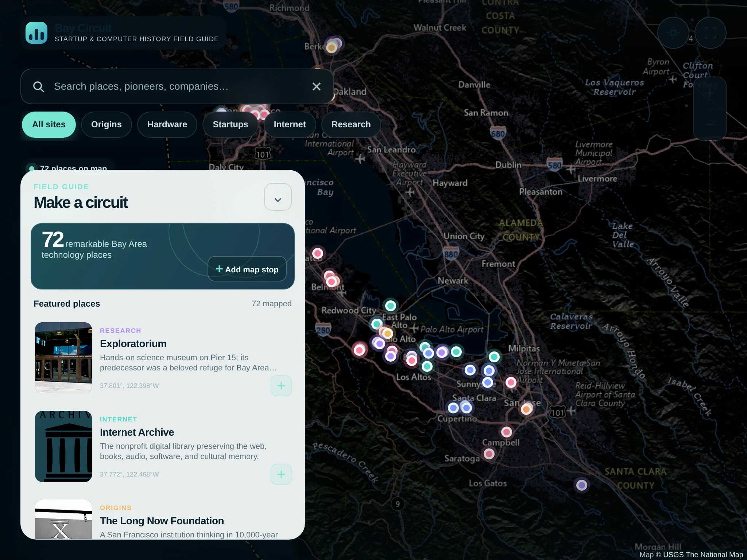The width and height of the screenshot is (747, 560).
Task: Zoom in on the map
Action: (x=709, y=93)
